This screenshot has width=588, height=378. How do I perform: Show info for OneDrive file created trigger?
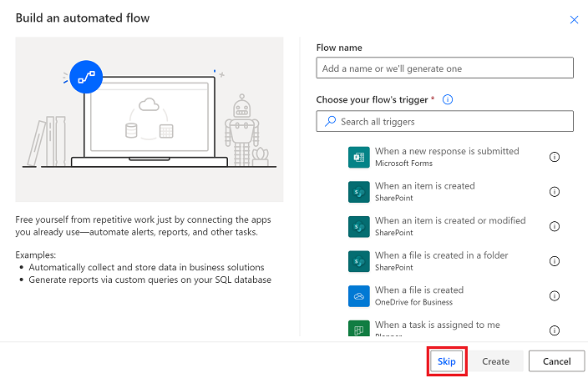coord(555,296)
